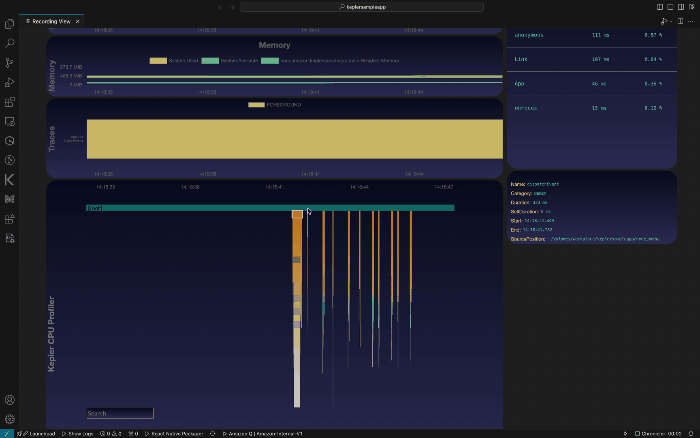Click Reset Native Packager in status bar

177,434
